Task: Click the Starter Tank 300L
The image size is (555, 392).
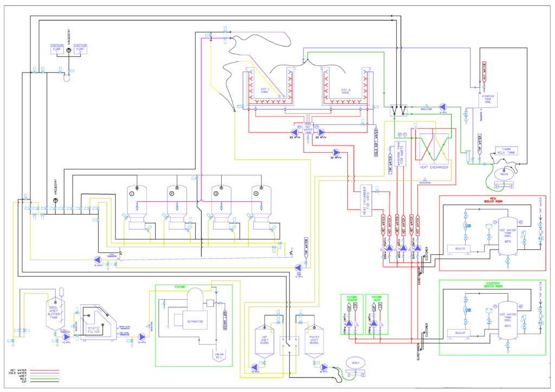Action: tap(488, 99)
